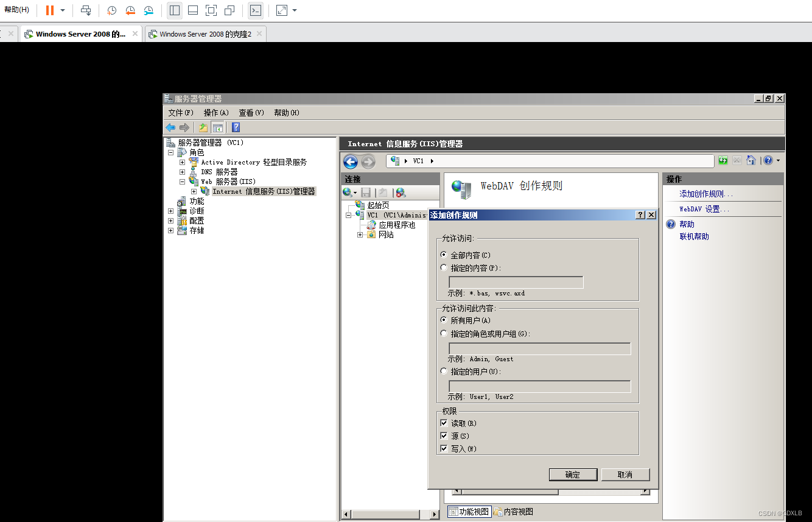Click the specified users text field
Screen dimensions: 812x522
540,386
